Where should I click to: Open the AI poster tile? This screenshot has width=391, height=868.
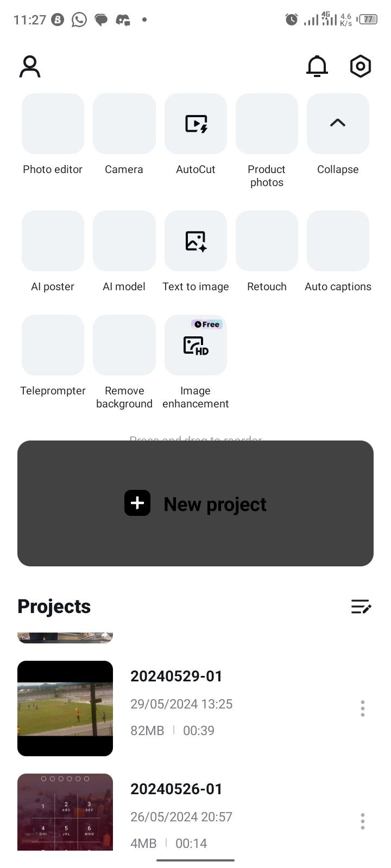pos(53,241)
